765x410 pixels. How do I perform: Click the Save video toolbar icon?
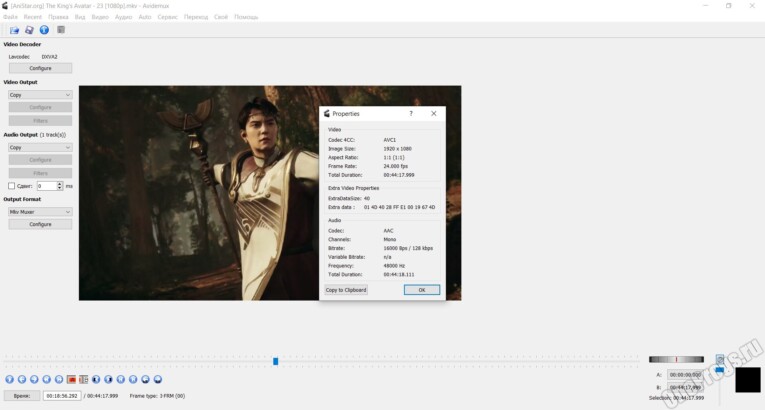click(x=29, y=30)
